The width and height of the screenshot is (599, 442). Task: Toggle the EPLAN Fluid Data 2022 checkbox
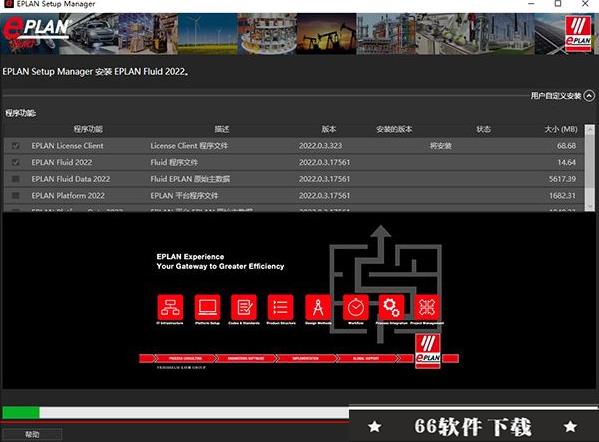16,179
